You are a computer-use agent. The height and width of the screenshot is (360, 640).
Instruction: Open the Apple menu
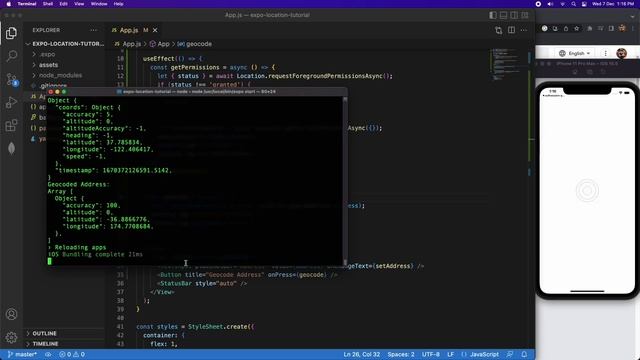pyautogui.click(x=8, y=4)
